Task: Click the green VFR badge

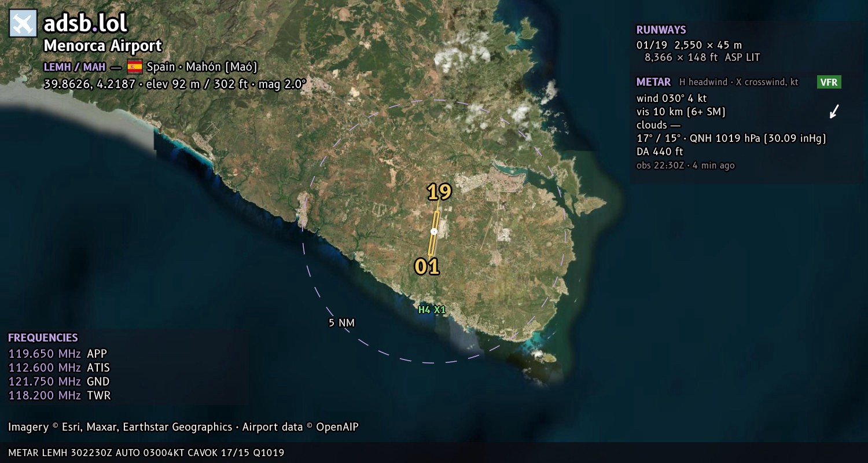Action: pyautogui.click(x=829, y=82)
